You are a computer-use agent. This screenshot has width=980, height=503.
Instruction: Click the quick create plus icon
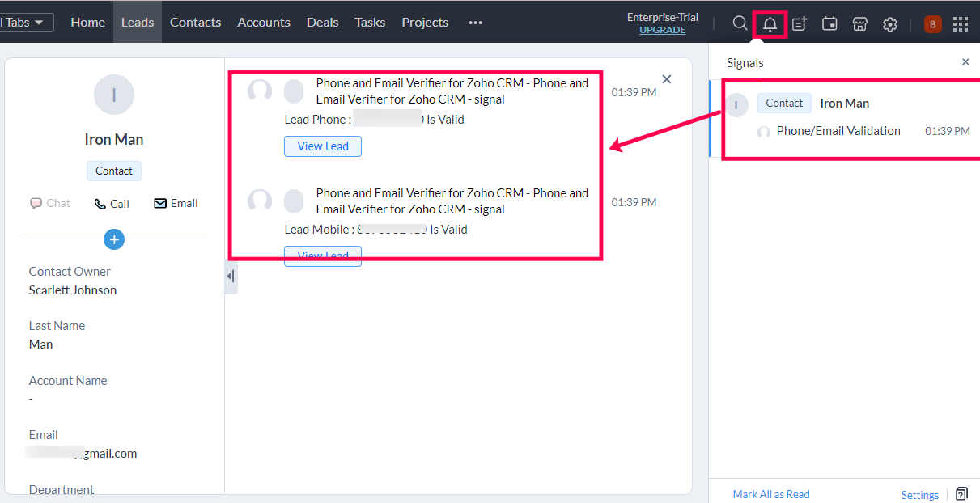coord(800,23)
